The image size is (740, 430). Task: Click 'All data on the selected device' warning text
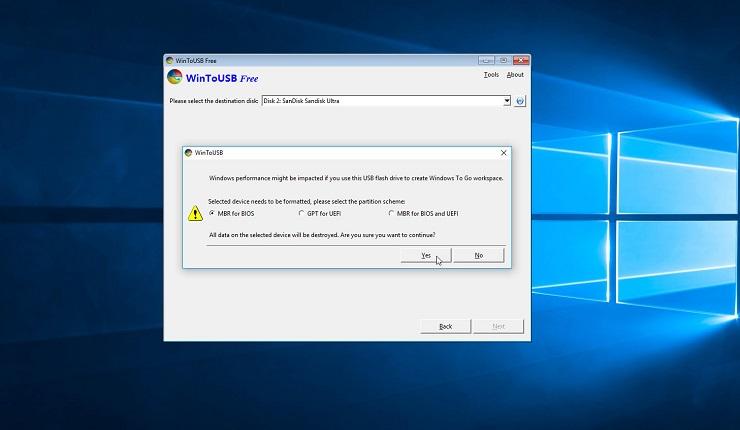322,235
